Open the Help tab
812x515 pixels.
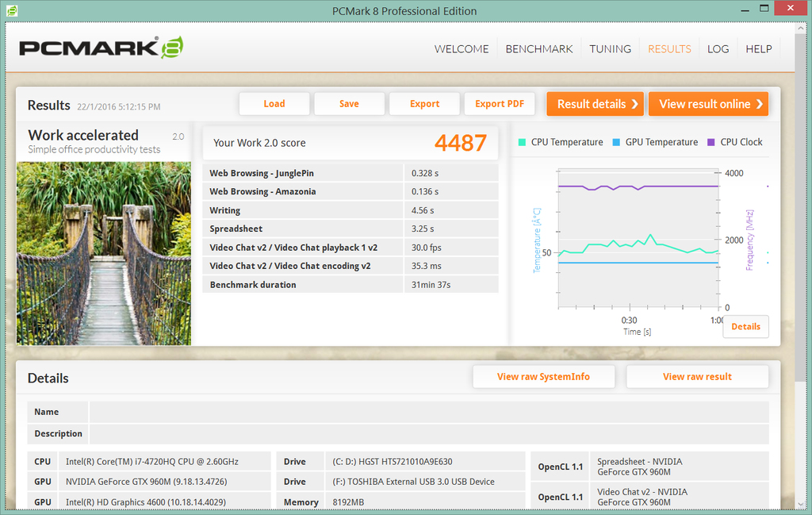[758, 49]
